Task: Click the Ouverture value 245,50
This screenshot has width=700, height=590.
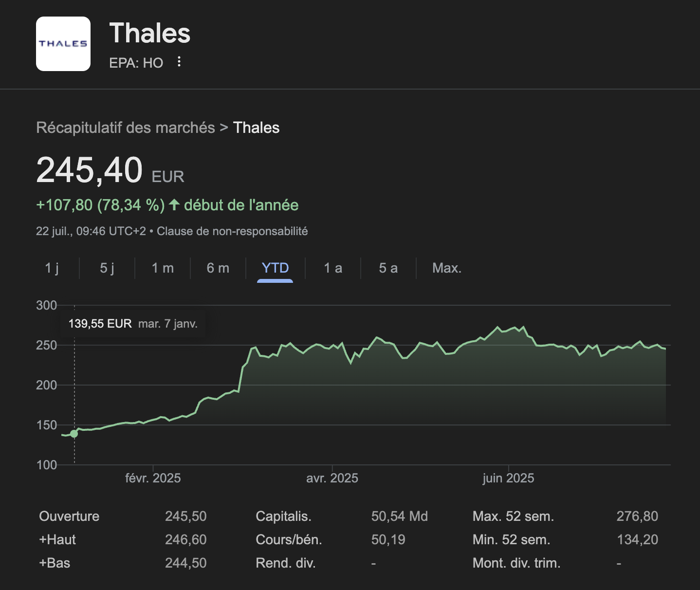Action: pos(185,516)
